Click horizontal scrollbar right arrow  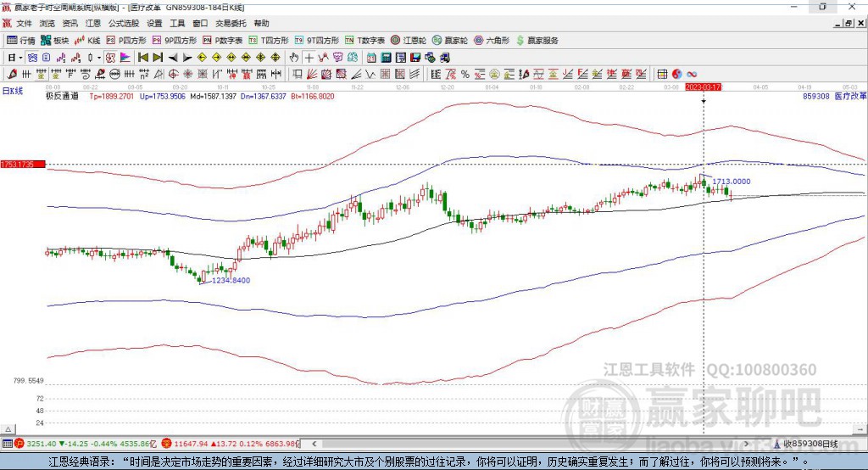tap(746, 444)
